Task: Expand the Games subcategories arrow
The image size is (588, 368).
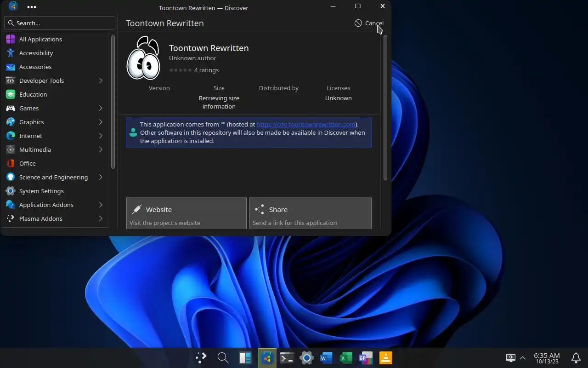Action: (101, 108)
